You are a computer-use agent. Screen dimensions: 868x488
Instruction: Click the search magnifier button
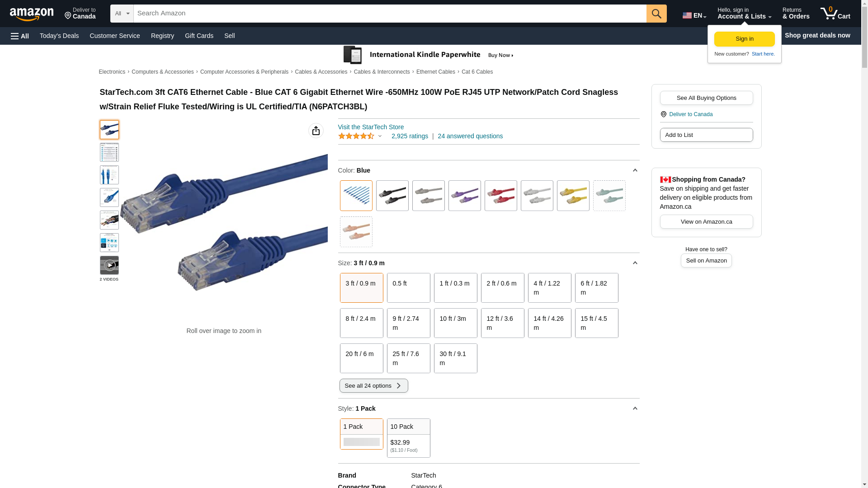[x=656, y=14]
